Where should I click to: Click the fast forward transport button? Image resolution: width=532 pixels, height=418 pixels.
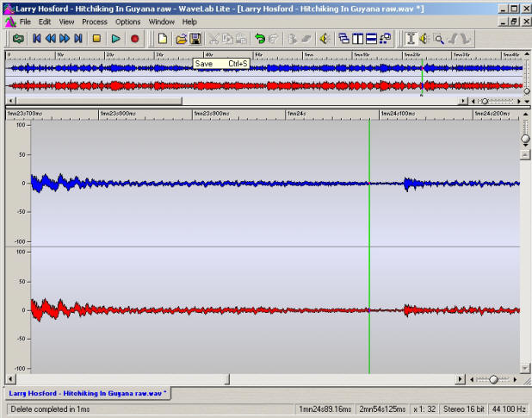click(x=65, y=39)
